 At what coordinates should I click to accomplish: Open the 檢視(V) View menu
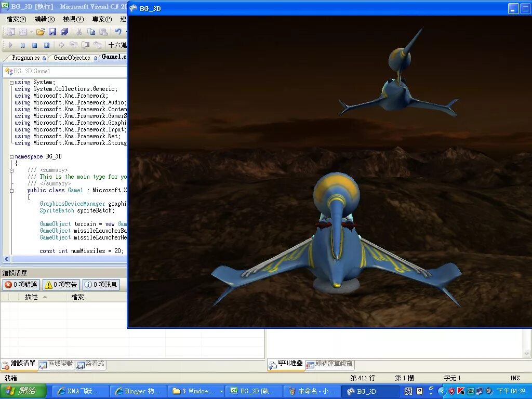[x=73, y=19]
